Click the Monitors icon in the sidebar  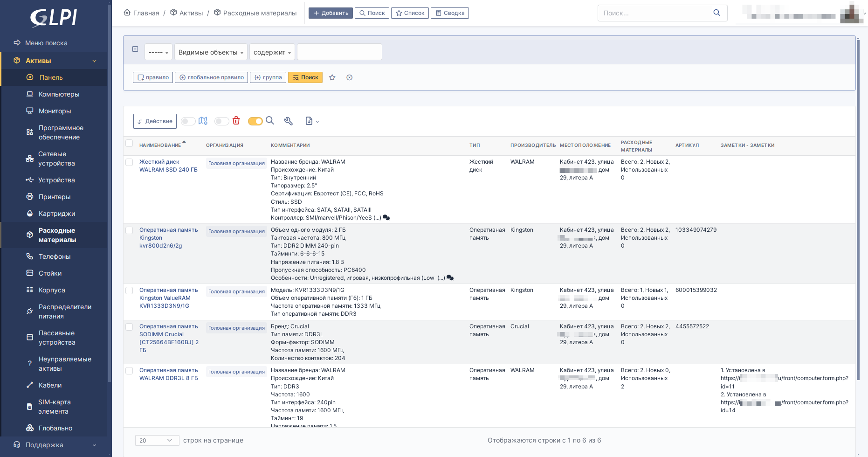tap(30, 111)
